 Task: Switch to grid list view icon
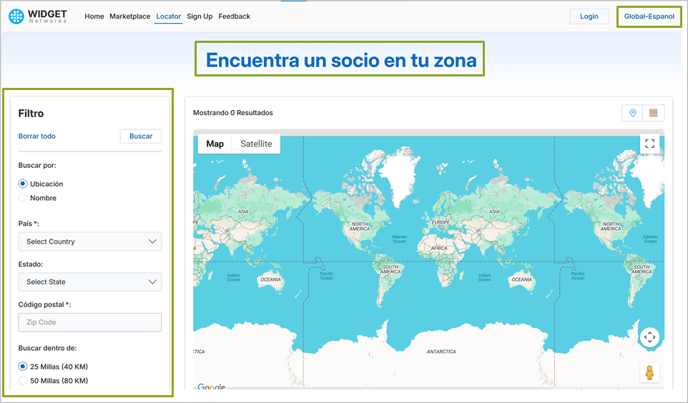[x=653, y=113]
